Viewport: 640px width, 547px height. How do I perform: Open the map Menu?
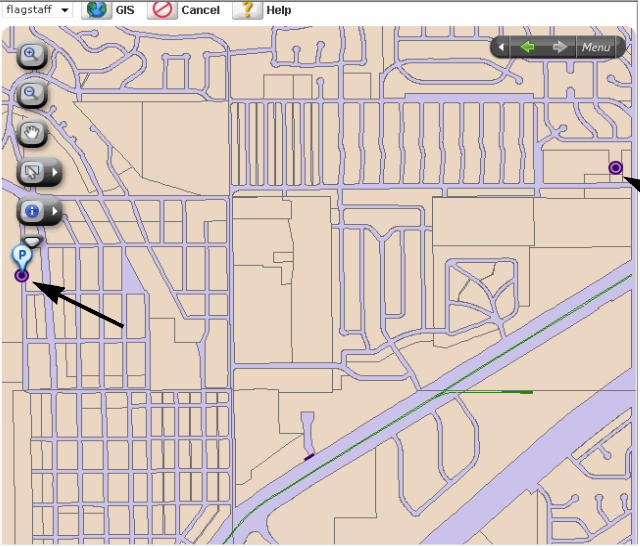[596, 47]
